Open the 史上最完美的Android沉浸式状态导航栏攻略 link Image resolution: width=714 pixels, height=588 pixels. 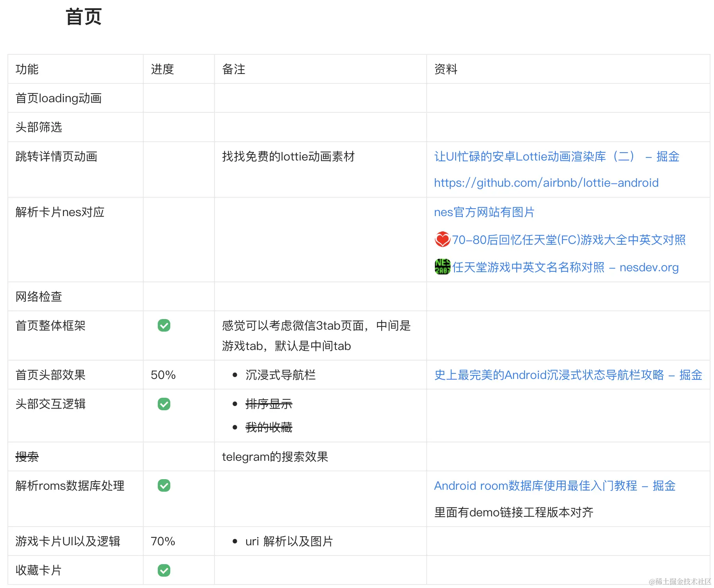568,375
